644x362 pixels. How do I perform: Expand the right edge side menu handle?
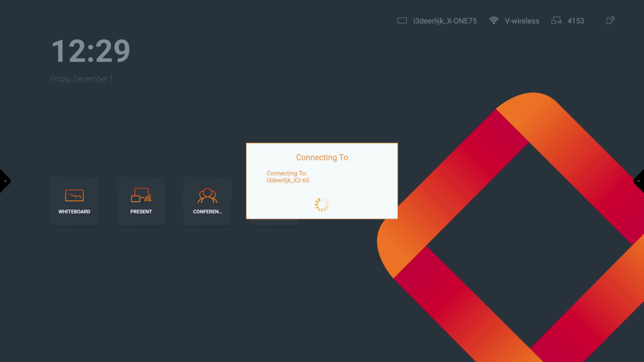click(x=640, y=181)
